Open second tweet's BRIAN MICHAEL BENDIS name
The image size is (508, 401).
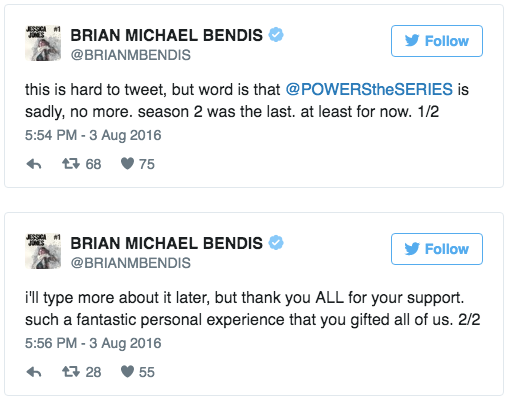(166, 243)
